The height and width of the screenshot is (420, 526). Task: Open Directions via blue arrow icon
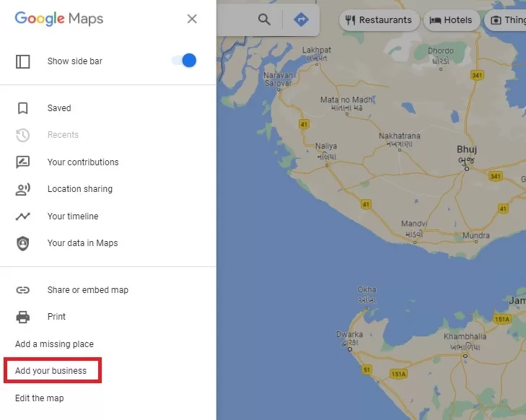point(301,19)
